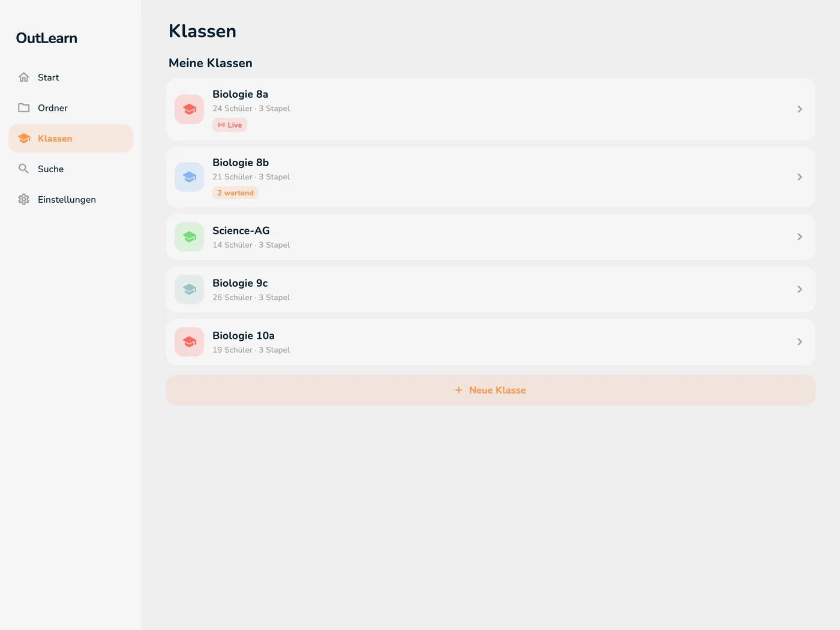Open the Ordner section

coord(71,108)
